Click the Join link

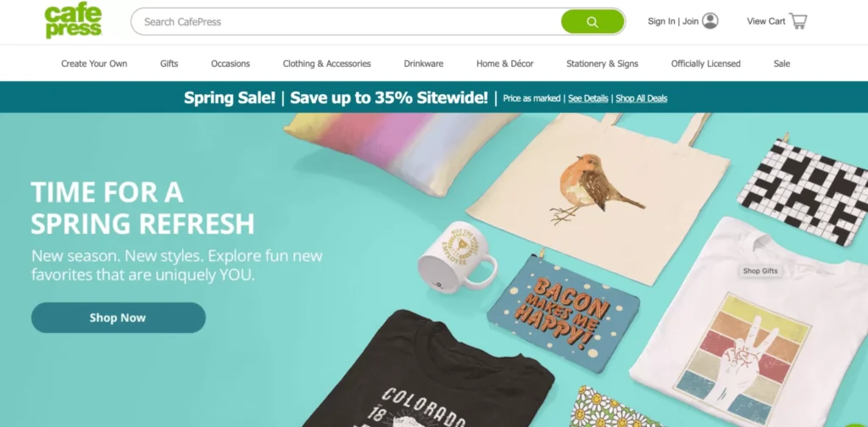(690, 21)
